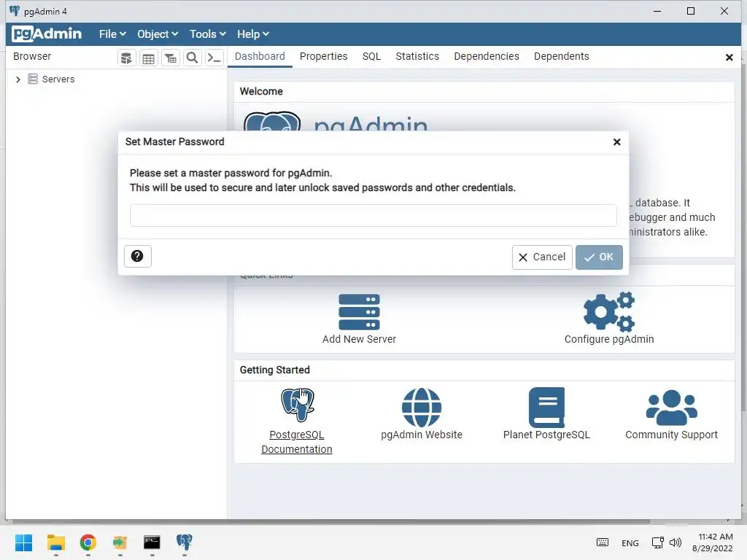The width and height of the screenshot is (747, 560).
Task: Switch to the Statistics tab
Action: click(x=417, y=56)
